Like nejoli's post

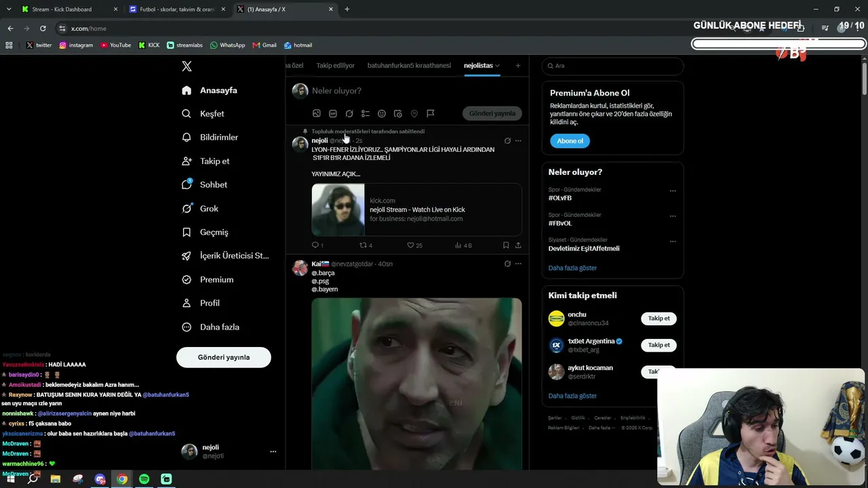[x=414, y=245]
